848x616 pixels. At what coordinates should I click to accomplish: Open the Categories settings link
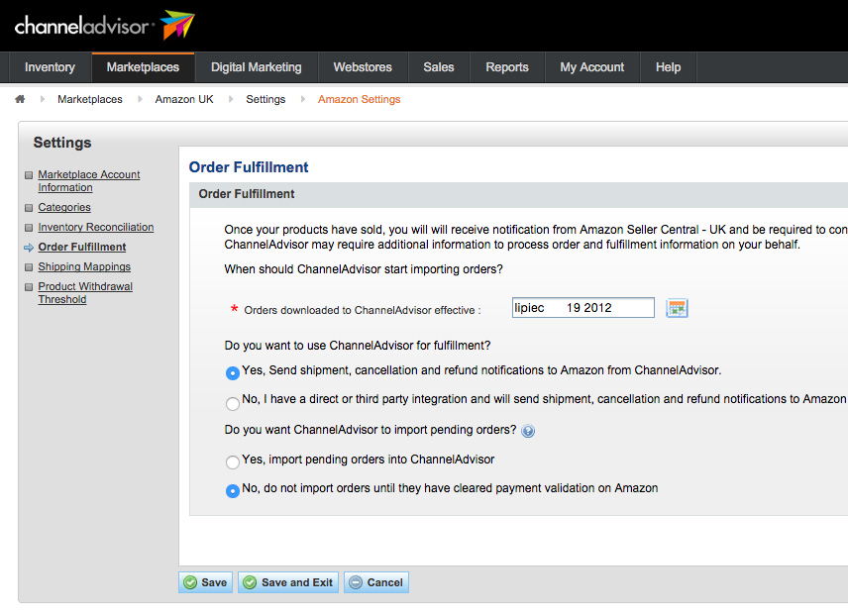[64, 208]
